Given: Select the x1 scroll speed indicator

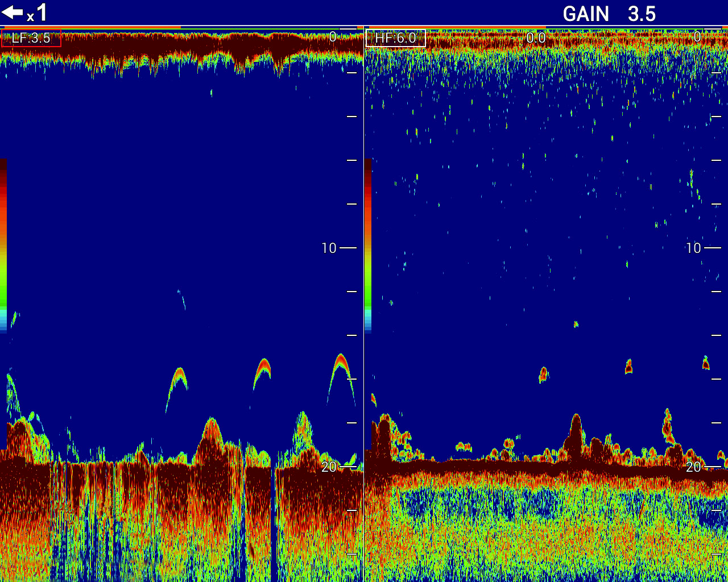Looking at the screenshot, I should pyautogui.click(x=38, y=13).
